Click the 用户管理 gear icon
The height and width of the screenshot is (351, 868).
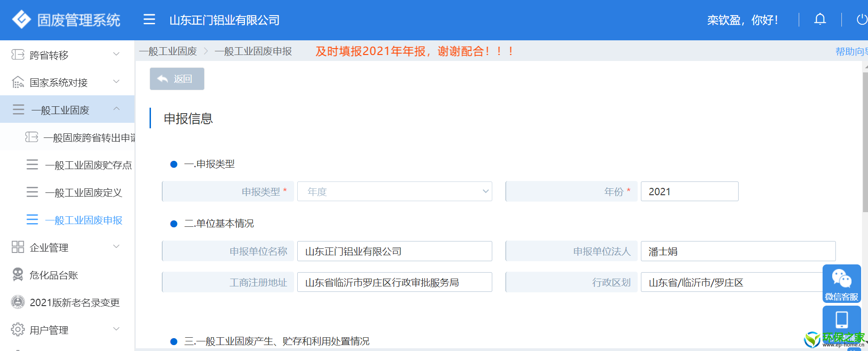(18, 329)
